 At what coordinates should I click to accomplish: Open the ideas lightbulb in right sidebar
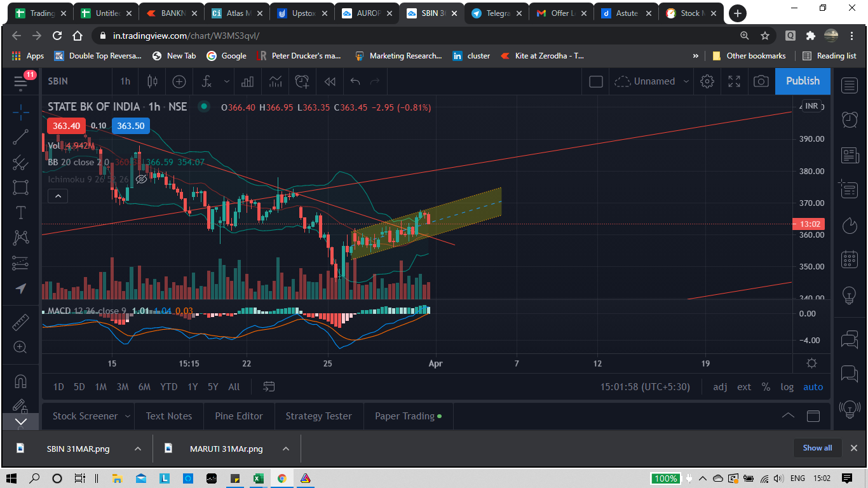[850, 295]
